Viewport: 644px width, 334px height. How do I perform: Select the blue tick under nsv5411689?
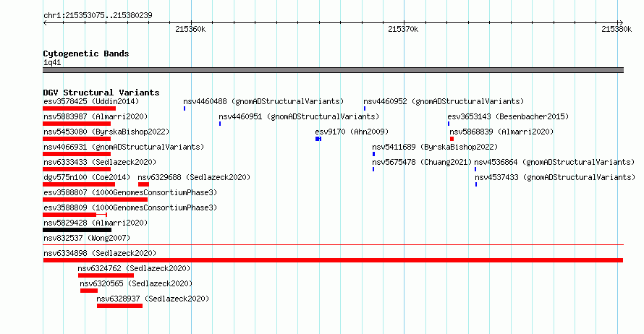click(374, 154)
